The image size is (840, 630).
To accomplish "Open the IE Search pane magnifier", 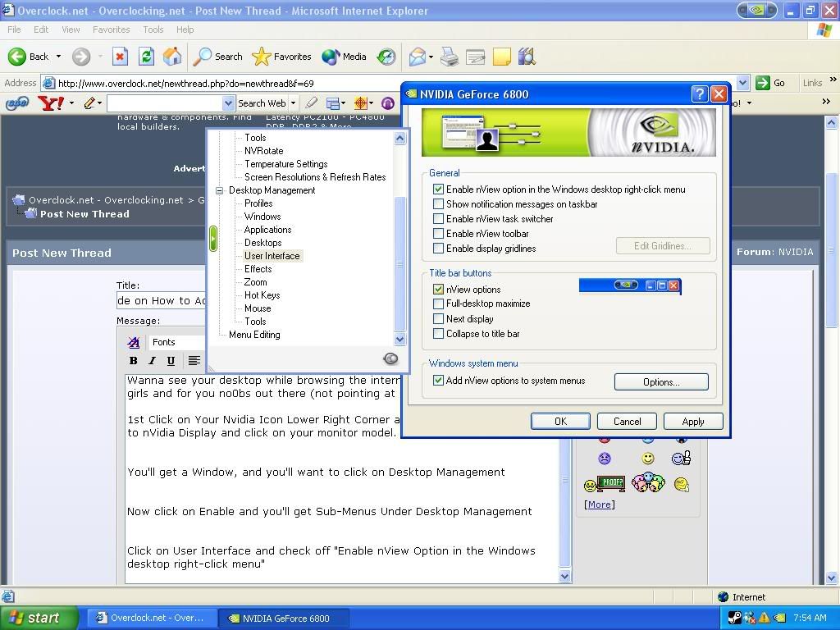I will click(202, 57).
